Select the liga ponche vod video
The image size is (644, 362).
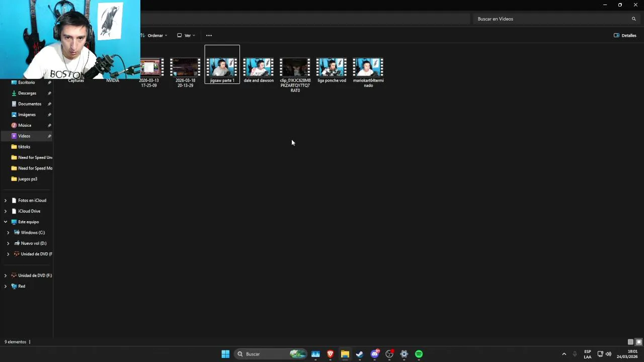332,70
